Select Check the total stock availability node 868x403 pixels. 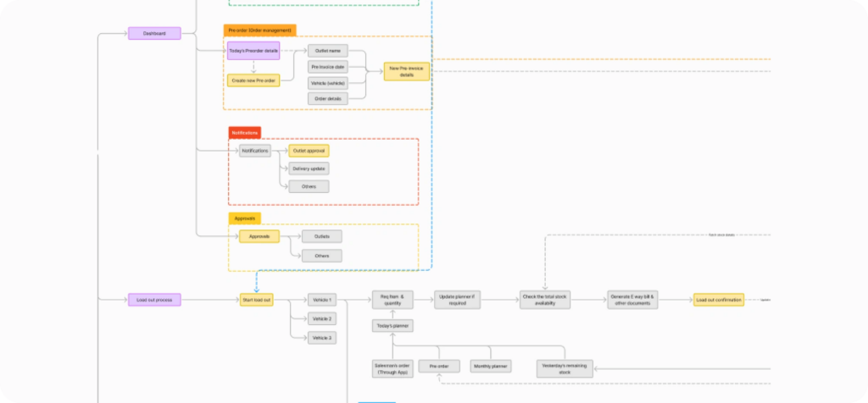pos(543,300)
